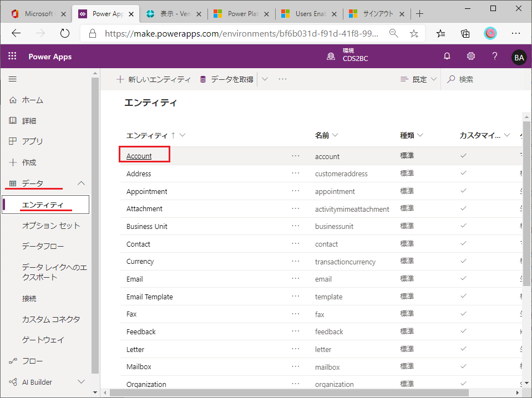This screenshot has height=398, width=532.
Task: Select オプション セット in the sidebar
Action: (x=51, y=226)
